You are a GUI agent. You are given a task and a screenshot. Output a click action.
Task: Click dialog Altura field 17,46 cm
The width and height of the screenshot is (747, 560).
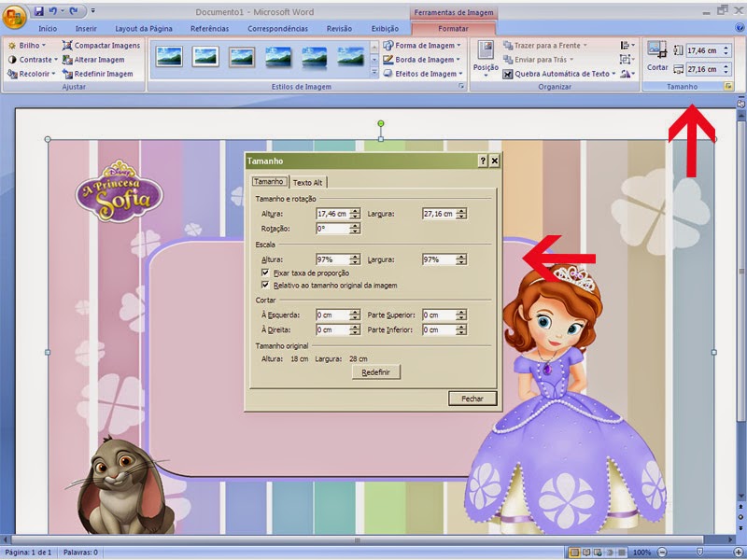click(332, 214)
